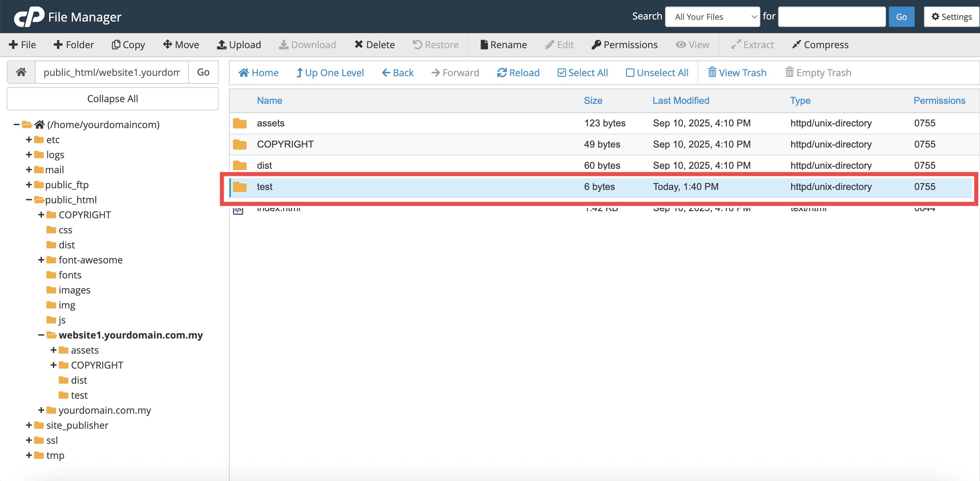Click the View toolbar button
The width and height of the screenshot is (980, 481).
(692, 45)
